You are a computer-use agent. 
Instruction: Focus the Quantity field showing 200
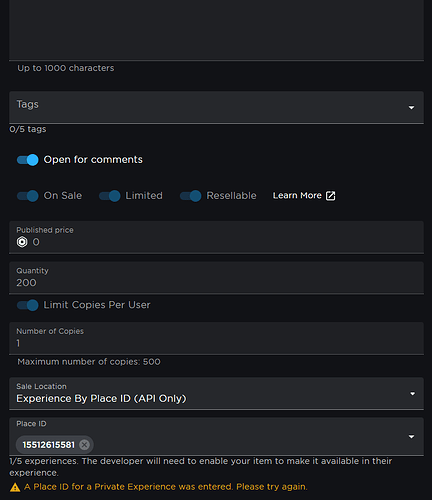click(216, 278)
